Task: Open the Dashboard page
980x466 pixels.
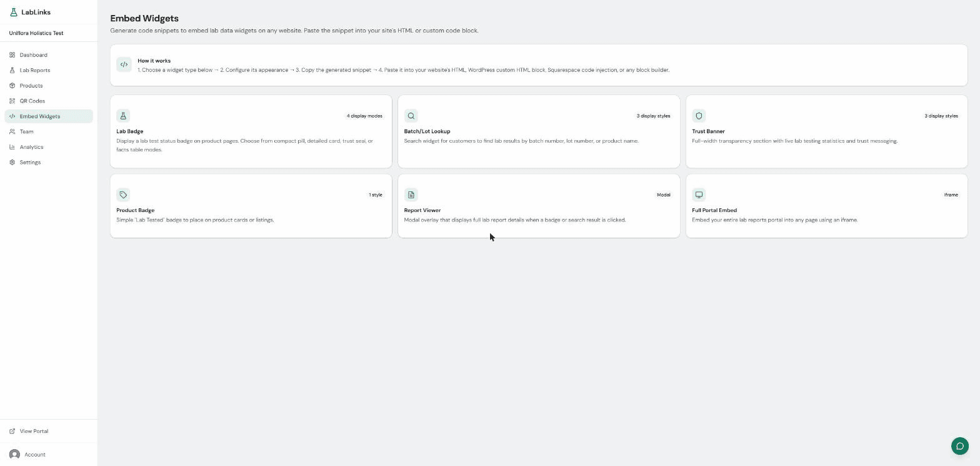Action: point(49,55)
